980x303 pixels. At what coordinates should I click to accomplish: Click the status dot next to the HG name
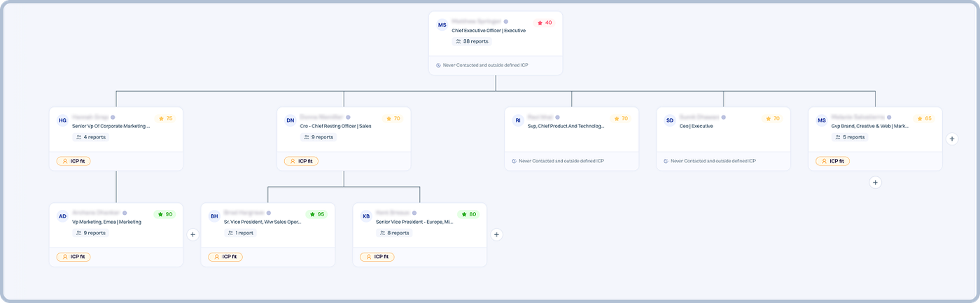click(113, 117)
